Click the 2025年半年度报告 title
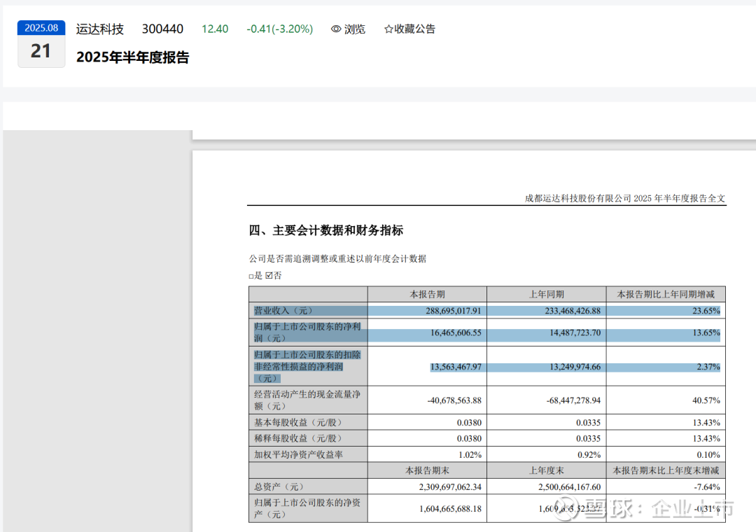 (x=132, y=58)
